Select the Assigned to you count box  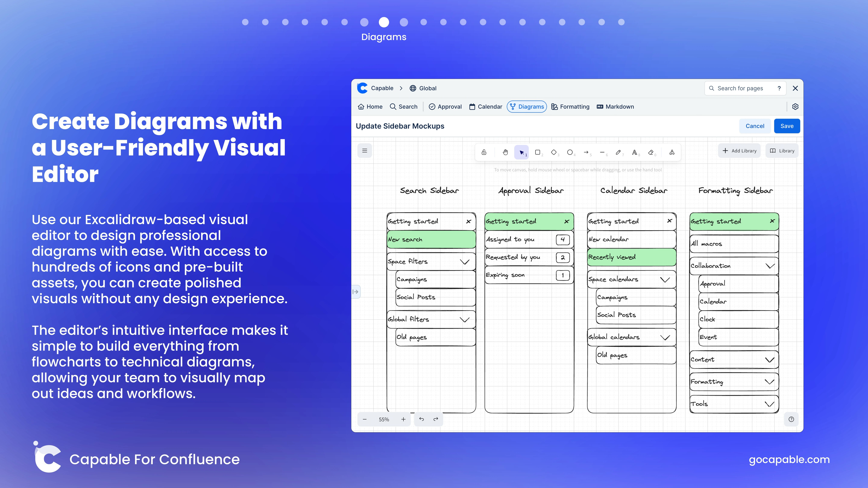click(x=563, y=239)
